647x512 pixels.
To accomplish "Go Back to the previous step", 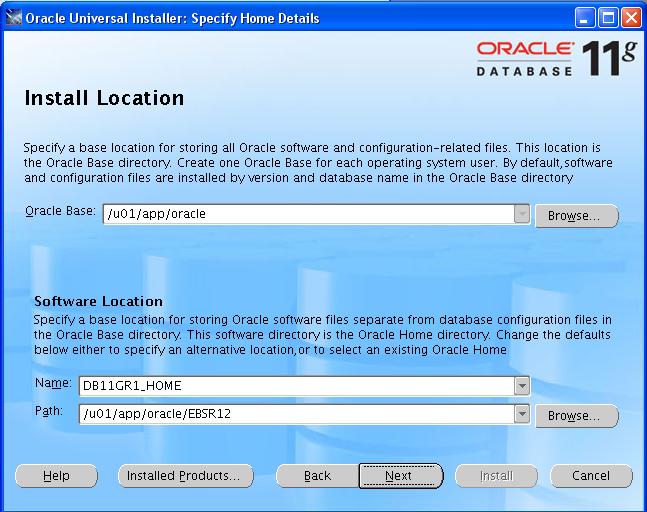I will [x=317, y=476].
